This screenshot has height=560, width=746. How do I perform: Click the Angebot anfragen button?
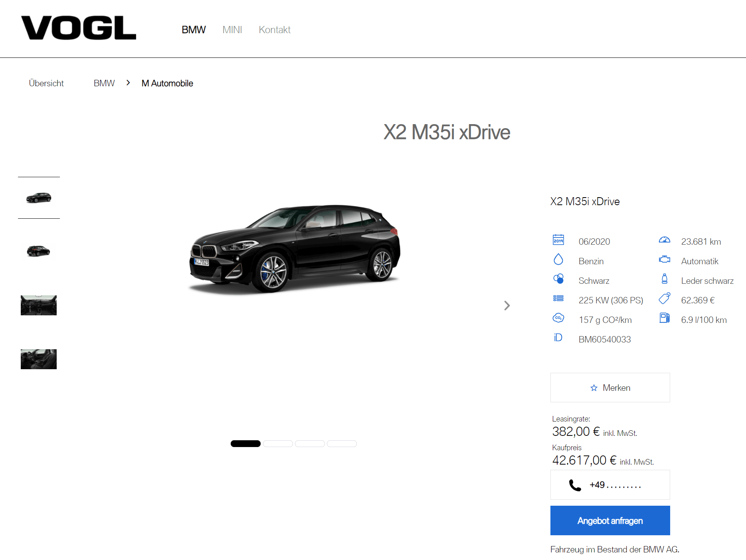click(610, 520)
